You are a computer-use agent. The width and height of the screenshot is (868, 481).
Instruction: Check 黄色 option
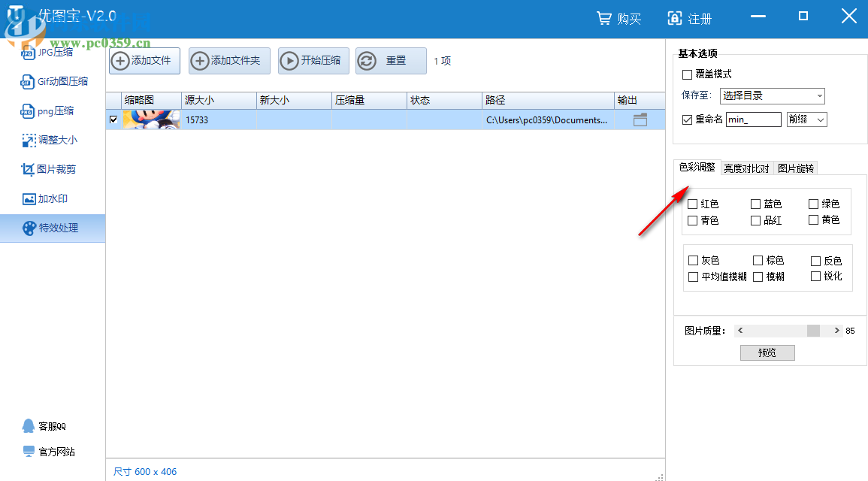coord(813,219)
